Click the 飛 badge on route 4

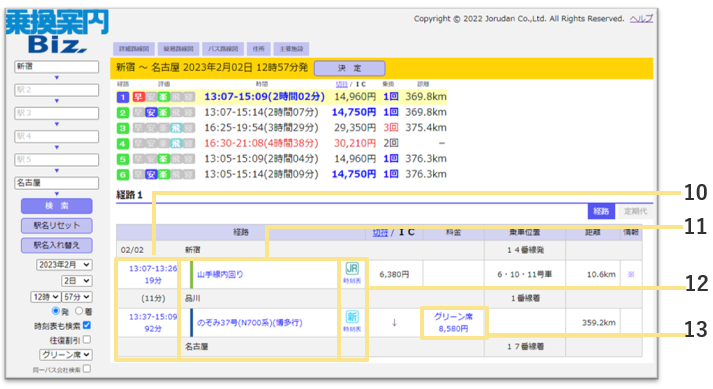pos(176,144)
